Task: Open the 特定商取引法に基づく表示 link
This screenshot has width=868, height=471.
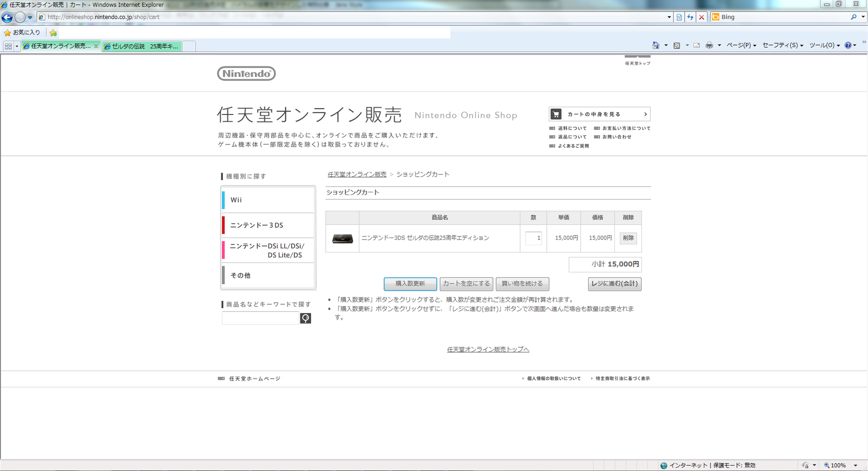Action: (620, 379)
